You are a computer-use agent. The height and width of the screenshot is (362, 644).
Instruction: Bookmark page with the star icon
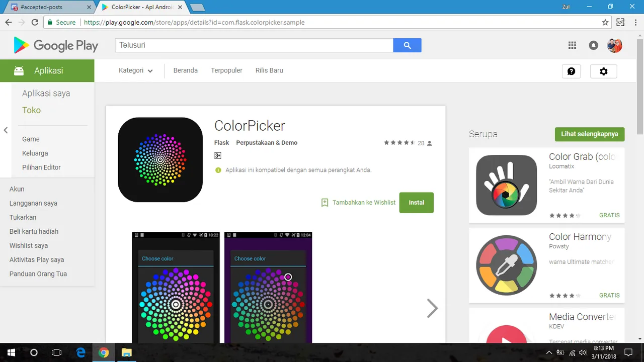point(605,22)
